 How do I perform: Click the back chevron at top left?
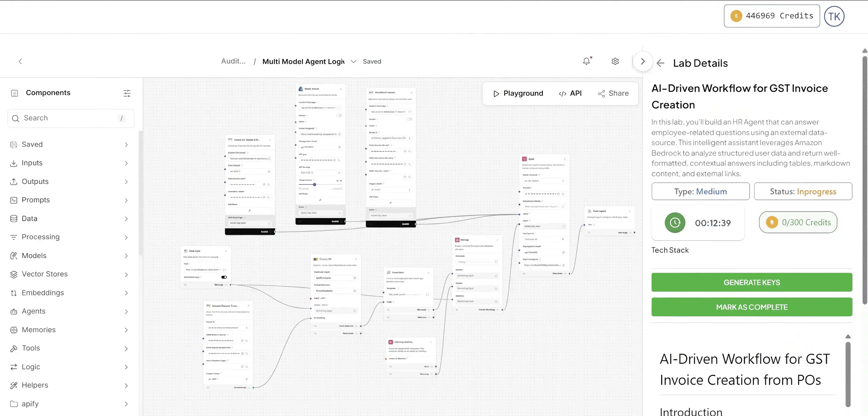pyautogui.click(x=20, y=61)
